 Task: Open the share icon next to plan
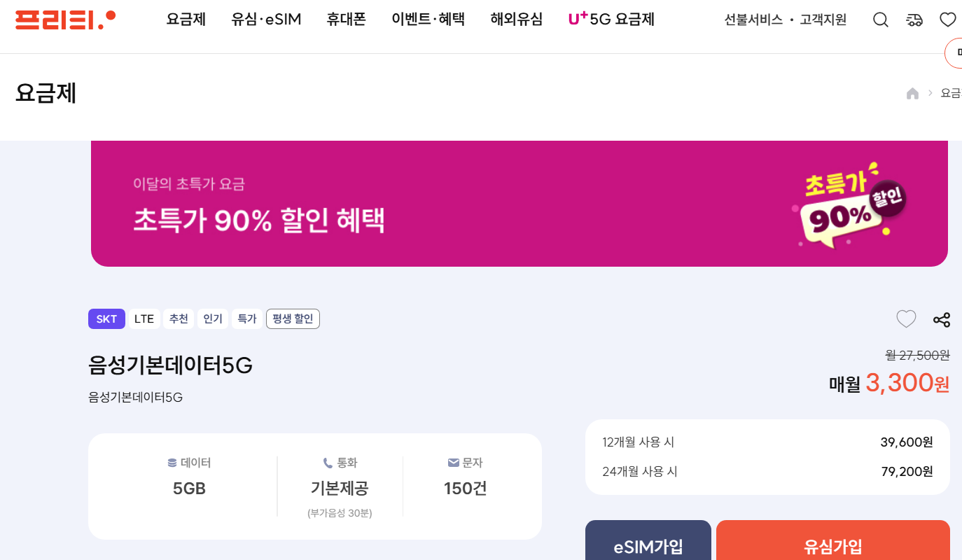point(941,319)
